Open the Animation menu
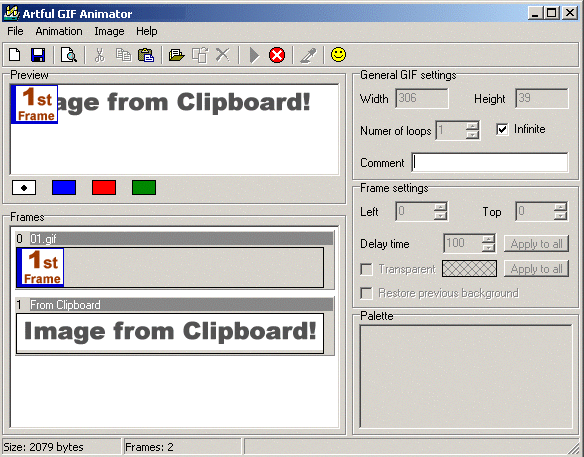The image size is (584, 457). click(x=59, y=31)
